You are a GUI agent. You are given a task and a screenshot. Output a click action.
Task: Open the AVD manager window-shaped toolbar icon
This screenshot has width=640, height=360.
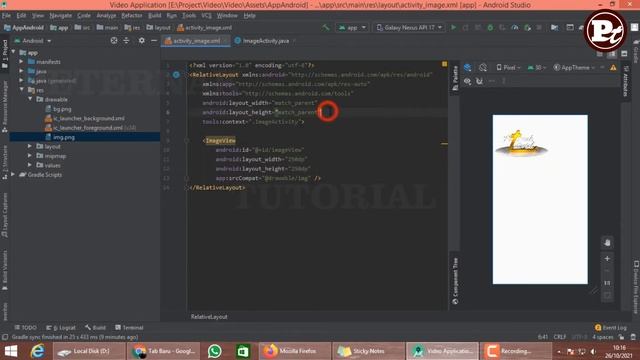click(x=570, y=27)
